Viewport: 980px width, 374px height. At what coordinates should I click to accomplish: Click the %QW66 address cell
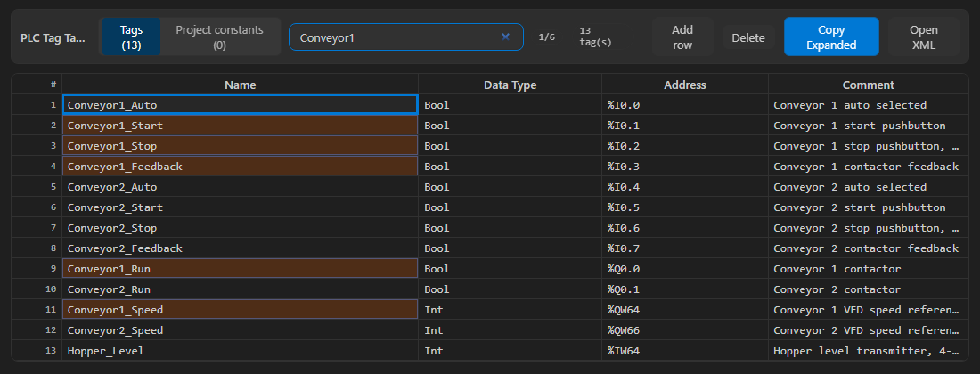point(685,329)
